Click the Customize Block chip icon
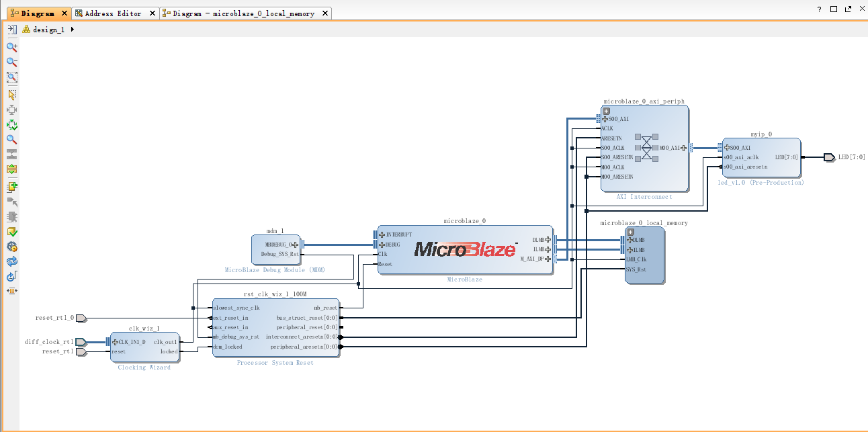The height and width of the screenshot is (432, 868). coord(11,217)
